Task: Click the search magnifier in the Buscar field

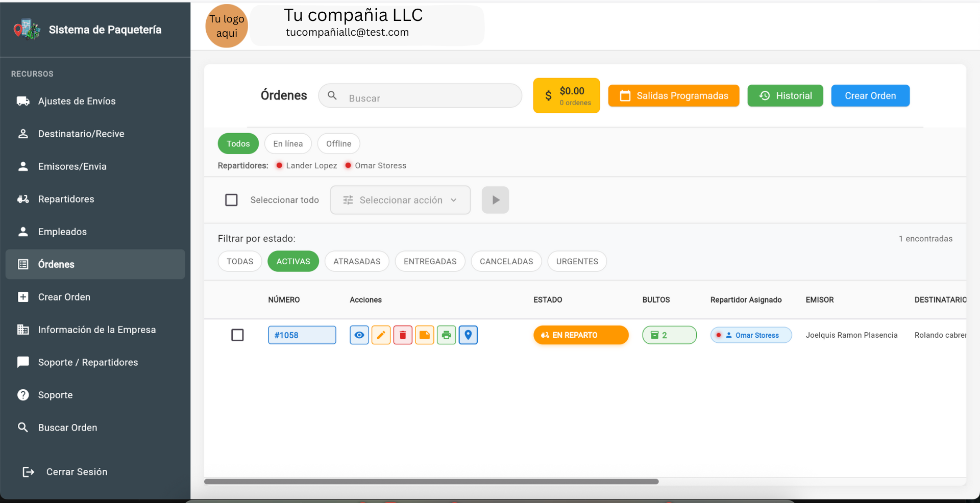Action: 332,95
